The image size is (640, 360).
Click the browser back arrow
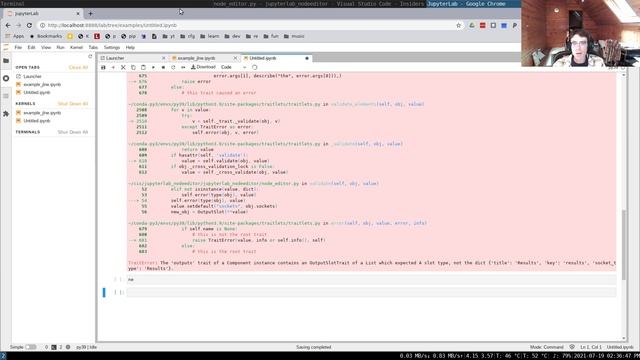(x=8, y=25)
